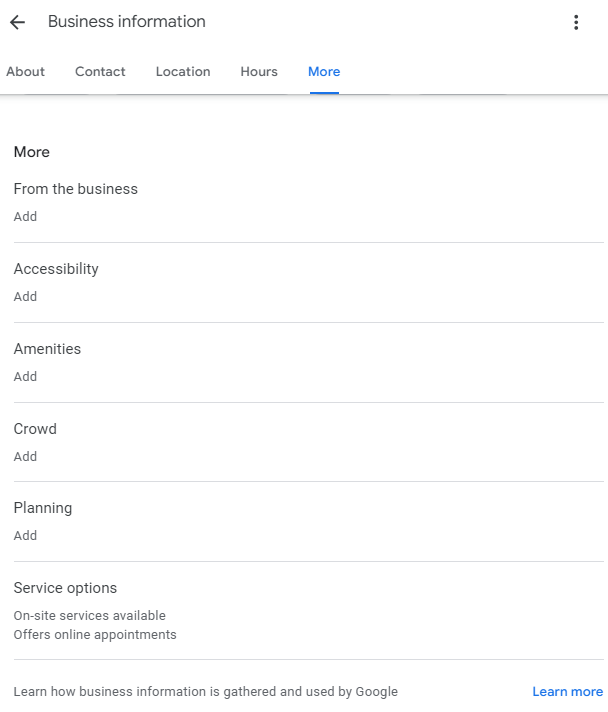Click the Accessibility section heading
608x712 pixels.
(x=56, y=269)
